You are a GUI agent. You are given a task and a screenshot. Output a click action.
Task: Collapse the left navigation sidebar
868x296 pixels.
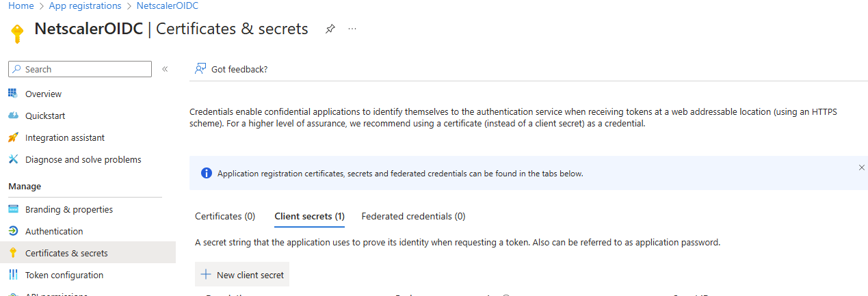pos(165,69)
